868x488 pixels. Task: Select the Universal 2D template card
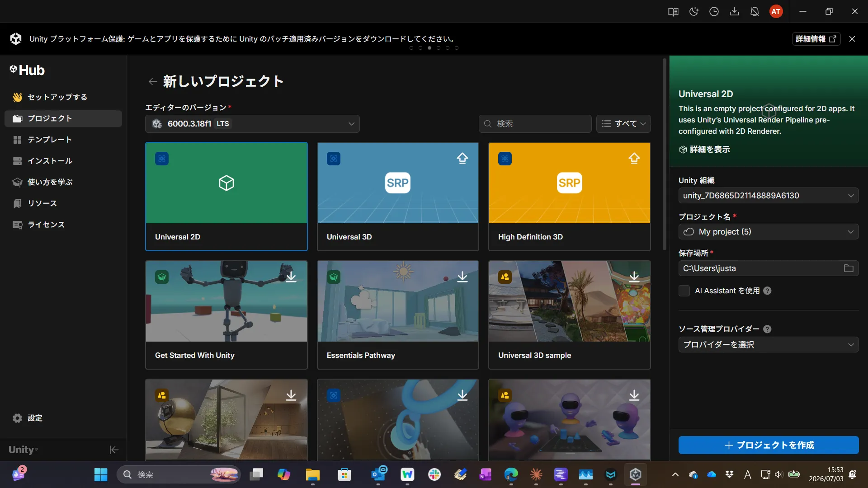click(x=226, y=197)
